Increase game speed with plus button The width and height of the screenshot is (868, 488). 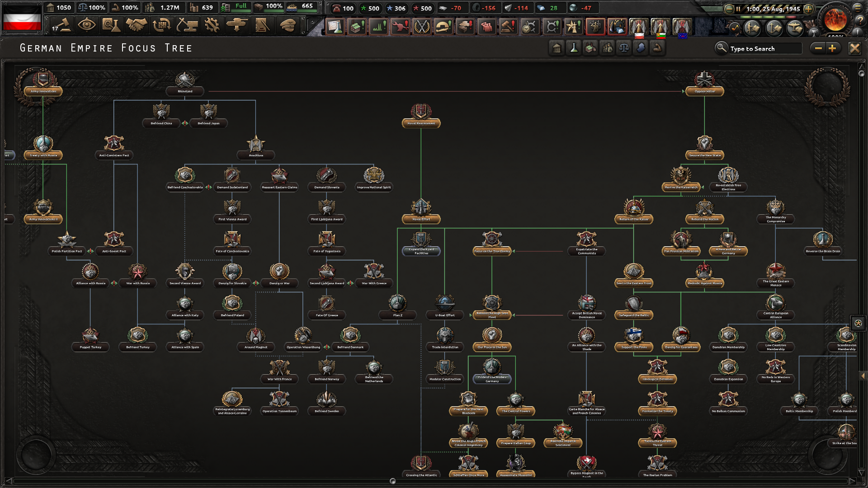coord(809,9)
